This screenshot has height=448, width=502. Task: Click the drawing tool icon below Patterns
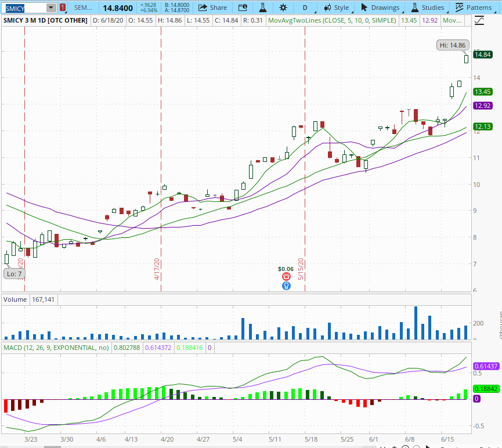479,20
